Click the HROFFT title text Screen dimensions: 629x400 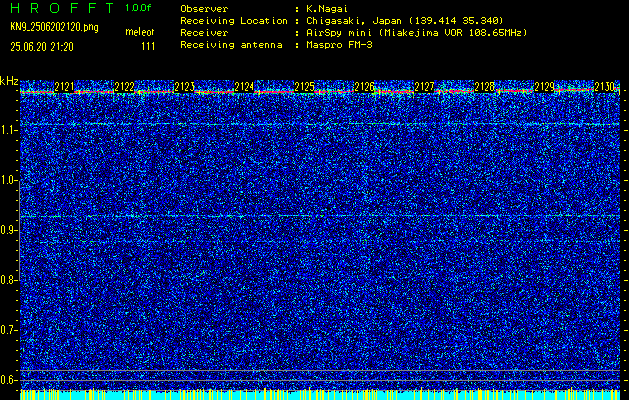[x=62, y=8]
